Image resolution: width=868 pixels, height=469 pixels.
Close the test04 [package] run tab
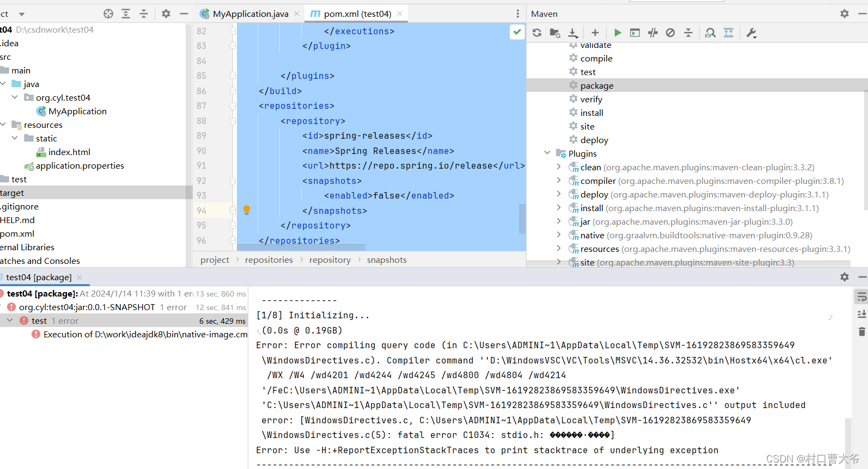pyautogui.click(x=80, y=277)
